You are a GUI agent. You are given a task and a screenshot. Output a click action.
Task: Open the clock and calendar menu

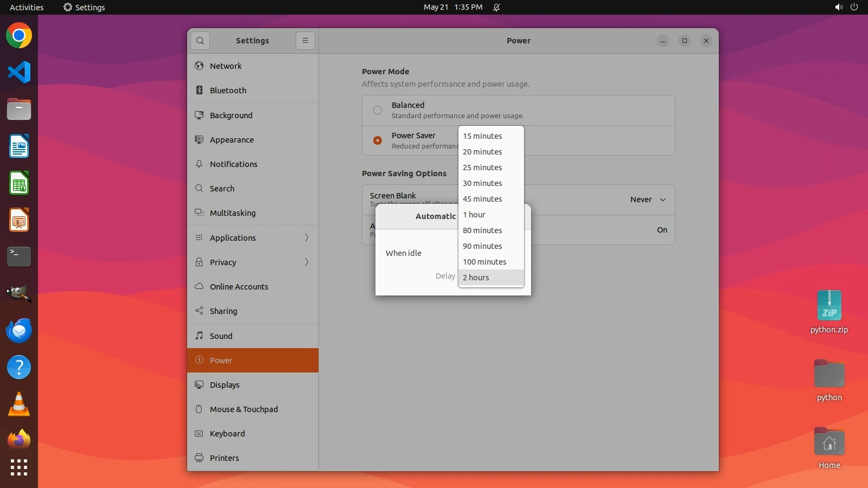tap(453, 7)
